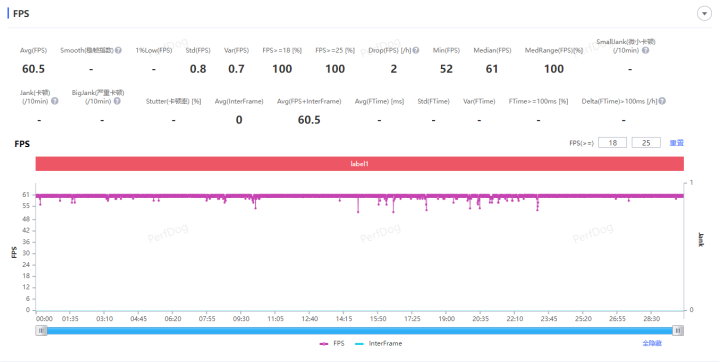720x362 pixels.
Task: Click the 14:15 time axis label
Action: pyautogui.click(x=344, y=318)
